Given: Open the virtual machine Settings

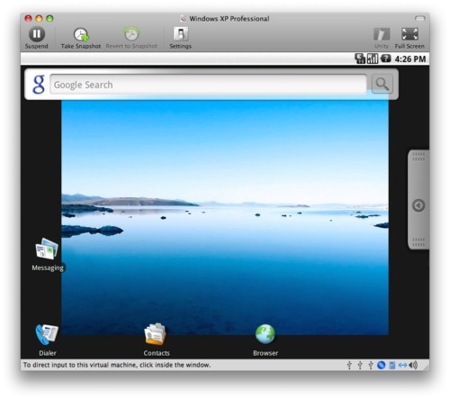Looking at the screenshot, I should [x=180, y=34].
